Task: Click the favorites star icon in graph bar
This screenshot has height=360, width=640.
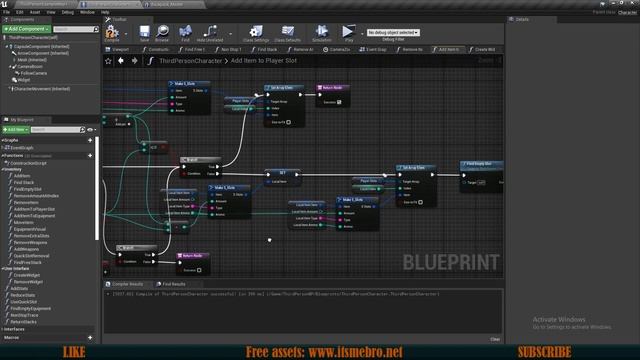Action: pos(108,61)
